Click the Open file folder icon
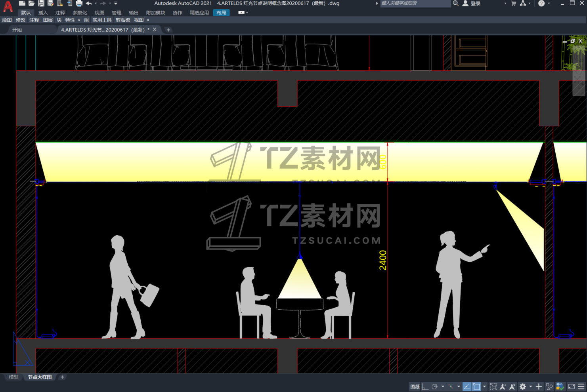This screenshot has height=392, width=587. [31, 4]
